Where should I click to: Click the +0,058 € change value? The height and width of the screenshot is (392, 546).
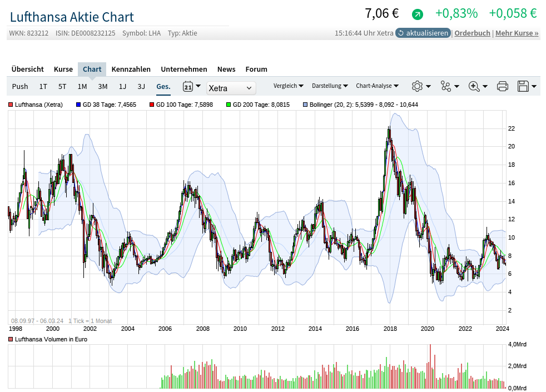[x=513, y=13]
